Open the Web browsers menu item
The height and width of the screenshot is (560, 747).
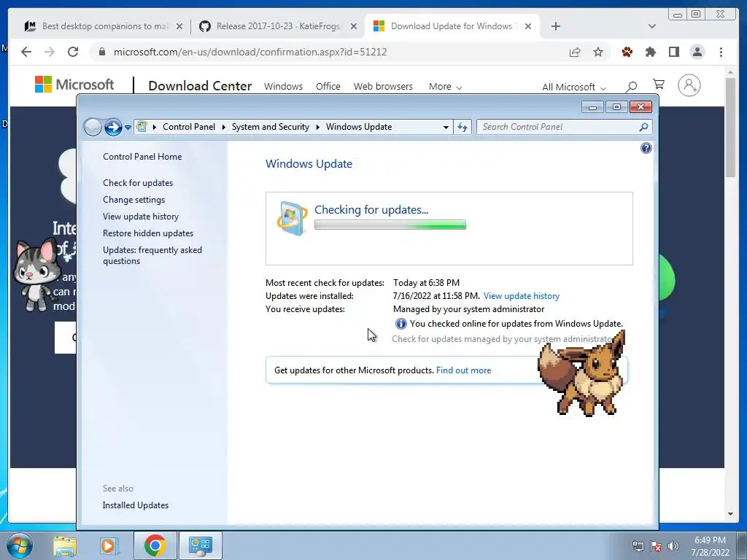coord(383,87)
